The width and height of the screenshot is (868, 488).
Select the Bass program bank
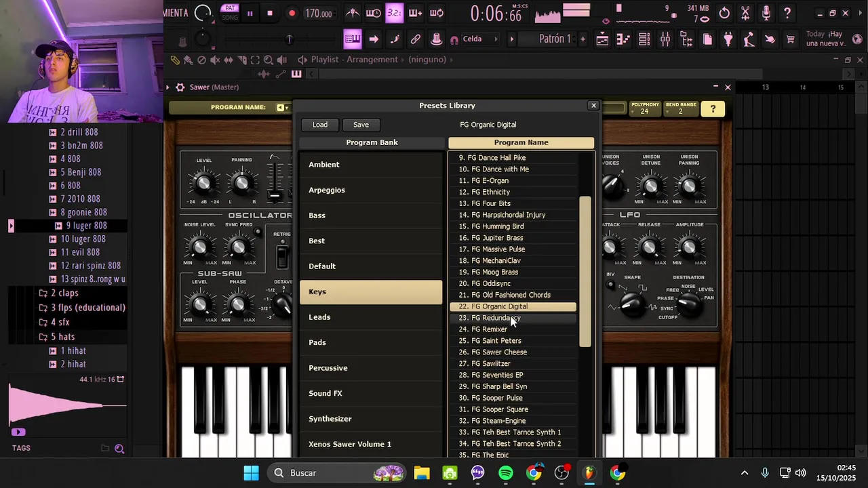371,216
